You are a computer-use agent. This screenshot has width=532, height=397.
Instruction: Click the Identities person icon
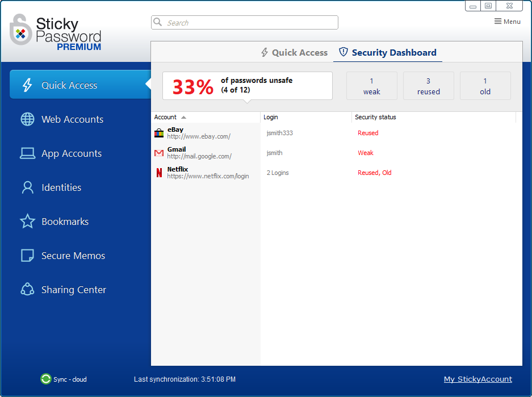[x=27, y=187]
